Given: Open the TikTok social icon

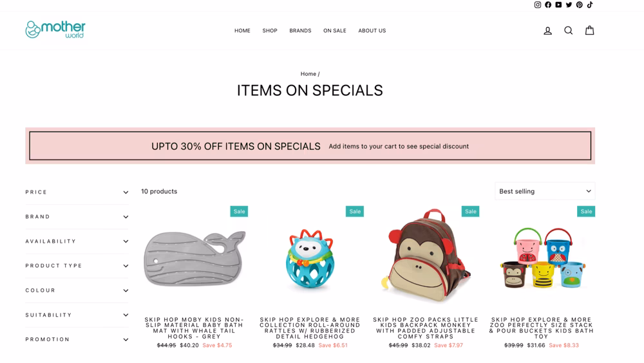Looking at the screenshot, I should 590,5.
